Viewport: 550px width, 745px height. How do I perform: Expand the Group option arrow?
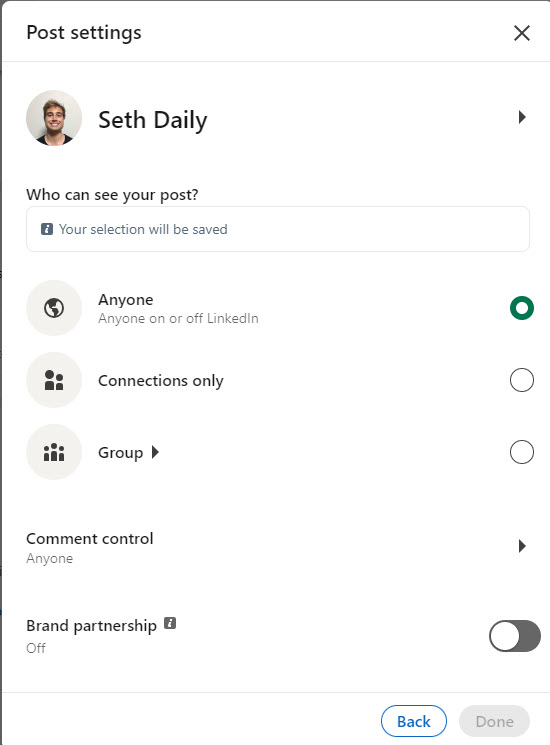pos(155,452)
